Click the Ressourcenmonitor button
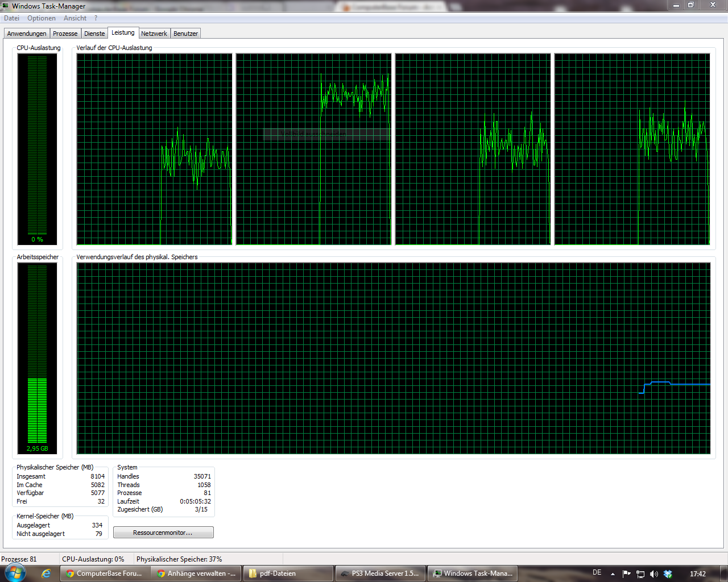Viewport: 728px width, 582px height. [163, 533]
